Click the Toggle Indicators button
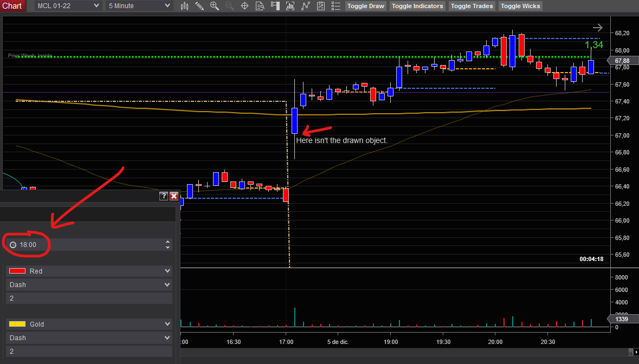This screenshot has height=364, width=639. pos(417,6)
